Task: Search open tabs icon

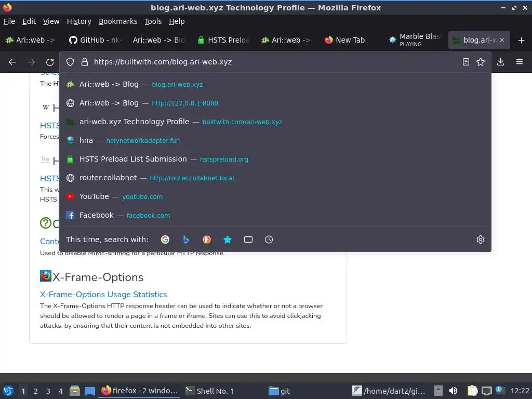Action: click(x=248, y=240)
